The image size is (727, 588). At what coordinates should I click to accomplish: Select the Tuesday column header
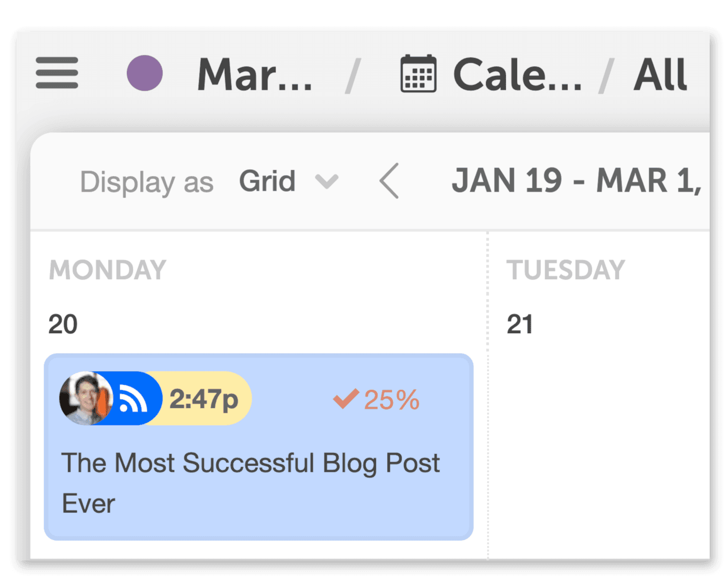tap(566, 270)
